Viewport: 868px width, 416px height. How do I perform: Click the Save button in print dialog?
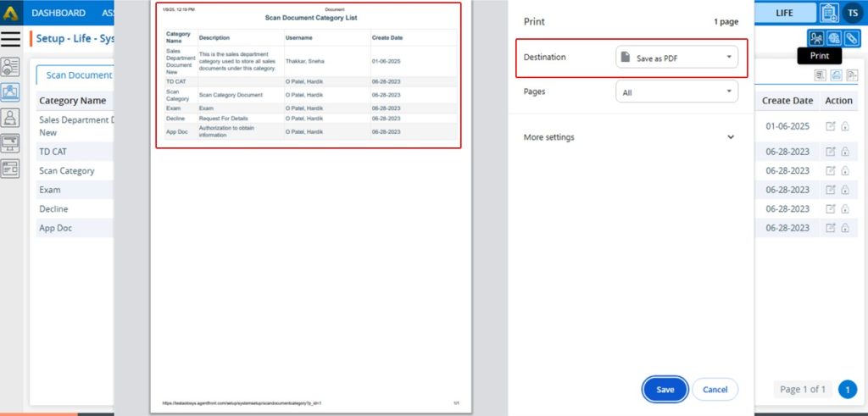[665, 390]
